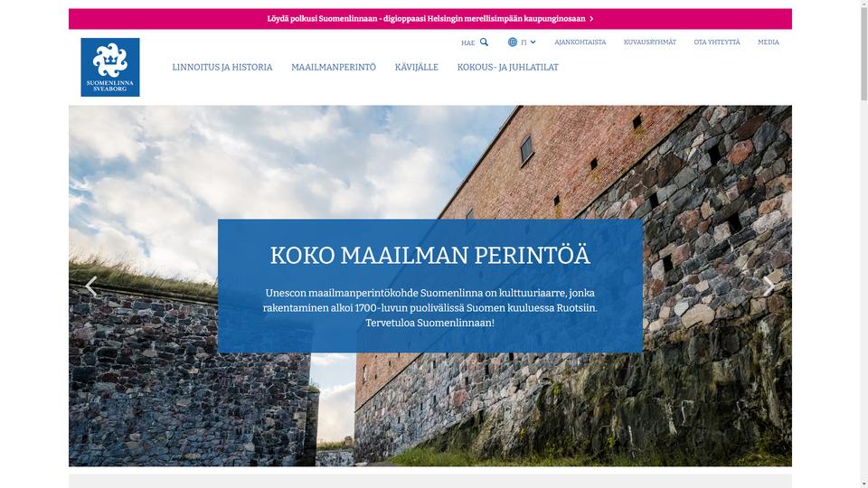Click the Tervetuloa Suomenlinnaan description text
This screenshot has height=488, width=868.
click(x=430, y=307)
